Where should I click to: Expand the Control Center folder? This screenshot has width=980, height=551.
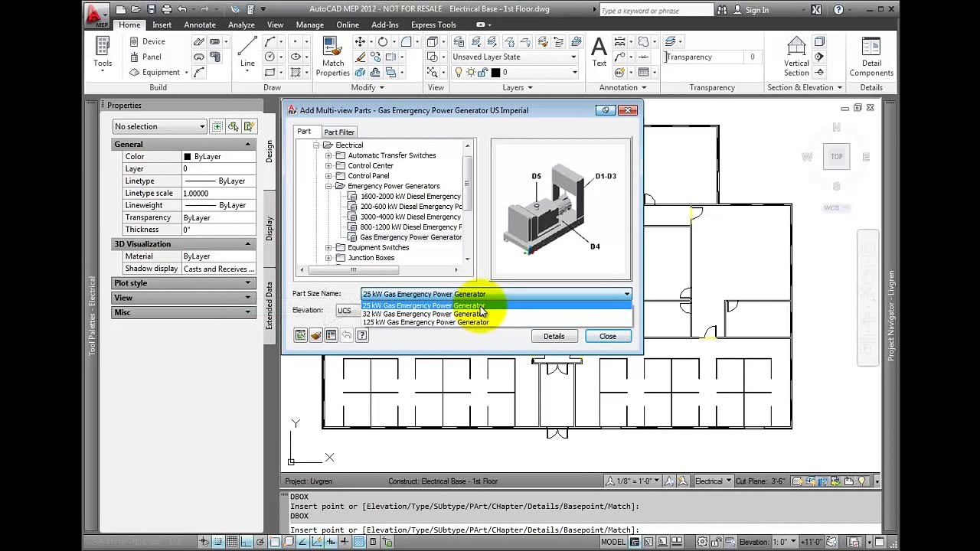click(328, 165)
